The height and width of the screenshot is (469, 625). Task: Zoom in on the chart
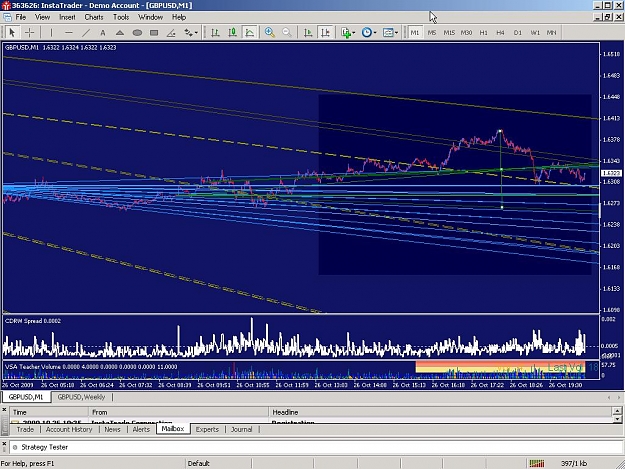point(270,33)
